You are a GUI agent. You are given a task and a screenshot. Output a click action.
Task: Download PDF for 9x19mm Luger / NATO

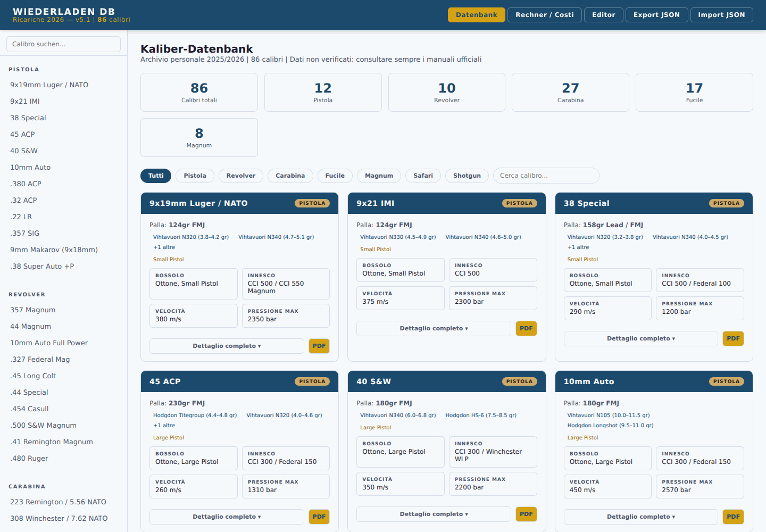click(x=319, y=346)
